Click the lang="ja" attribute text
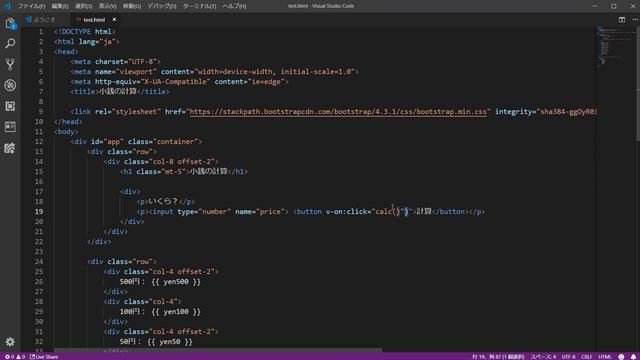Screen dimensions: 640x360 point(97,42)
